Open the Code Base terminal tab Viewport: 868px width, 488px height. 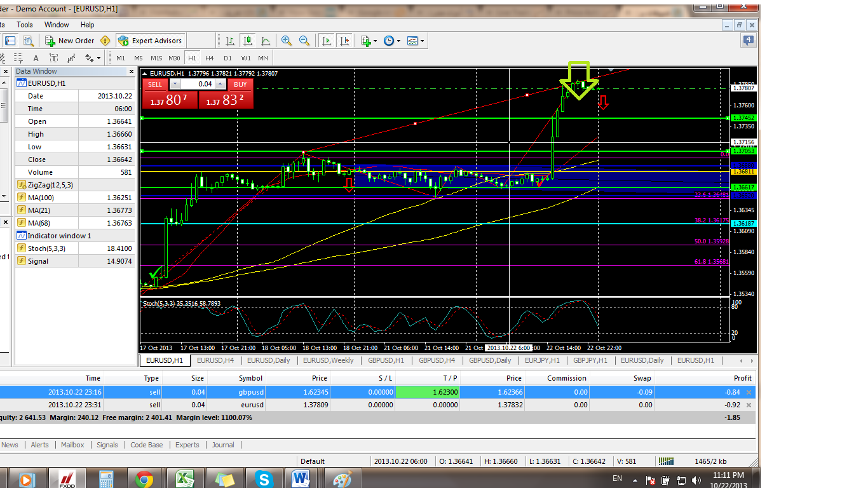[147, 445]
